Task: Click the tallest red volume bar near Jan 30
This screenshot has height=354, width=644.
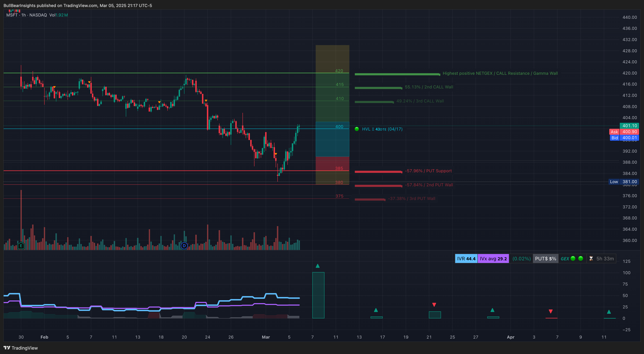Action: coord(21,220)
